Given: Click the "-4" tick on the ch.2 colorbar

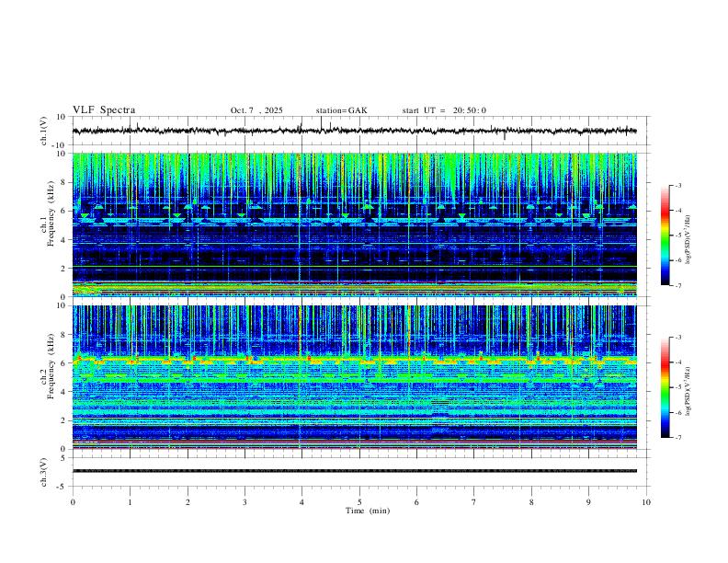Looking at the screenshot, I should point(677,362).
